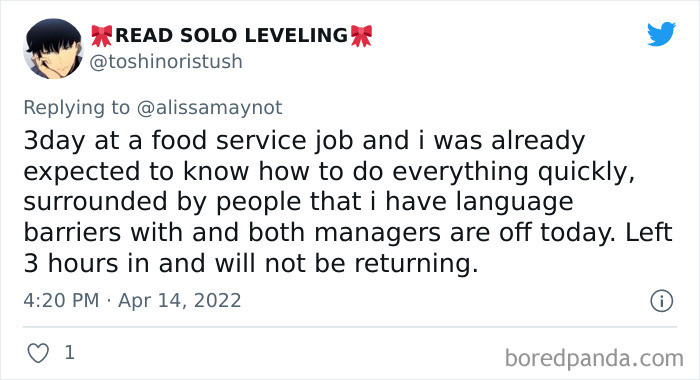700x380 pixels.
Task: Click the words 'both managers' in the tweet
Action: click(x=344, y=233)
